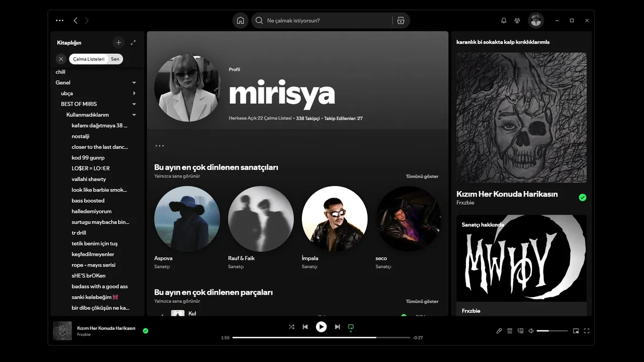Click the now-playing album cover thumbnail
The width and height of the screenshot is (644, 362).
[62, 331]
